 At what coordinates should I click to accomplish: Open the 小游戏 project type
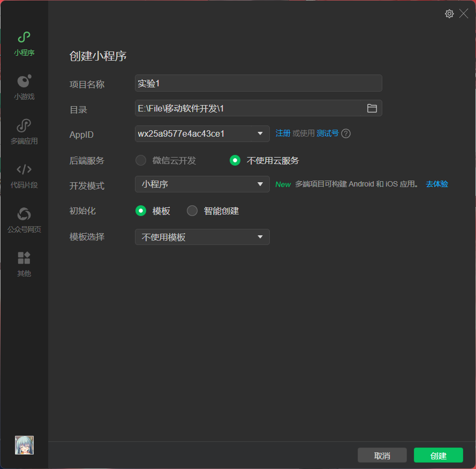click(x=24, y=87)
